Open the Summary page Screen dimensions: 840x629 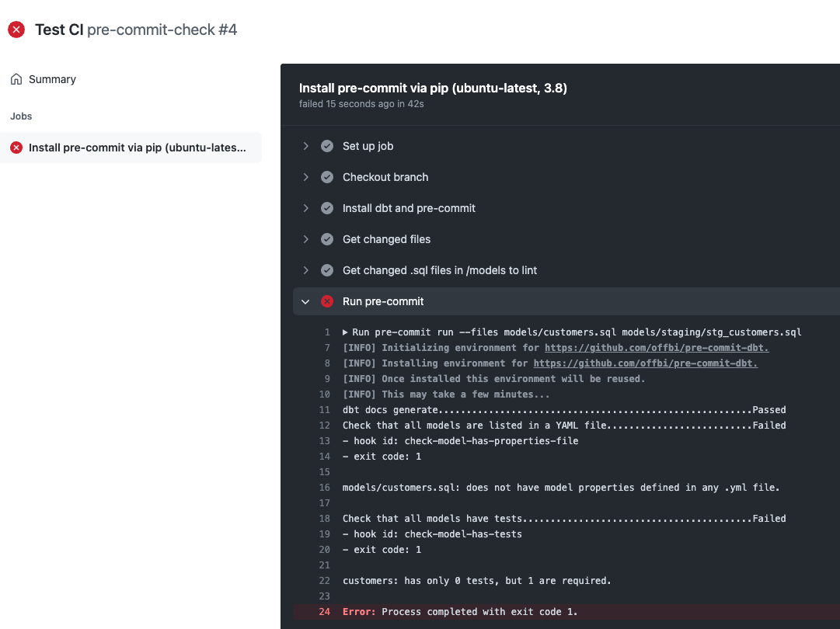(52, 78)
